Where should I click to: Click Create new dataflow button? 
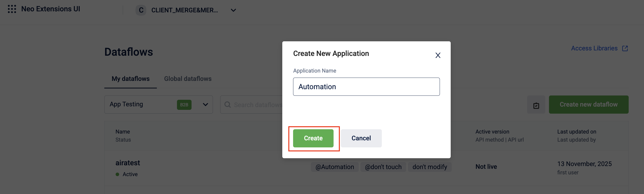pos(589,105)
